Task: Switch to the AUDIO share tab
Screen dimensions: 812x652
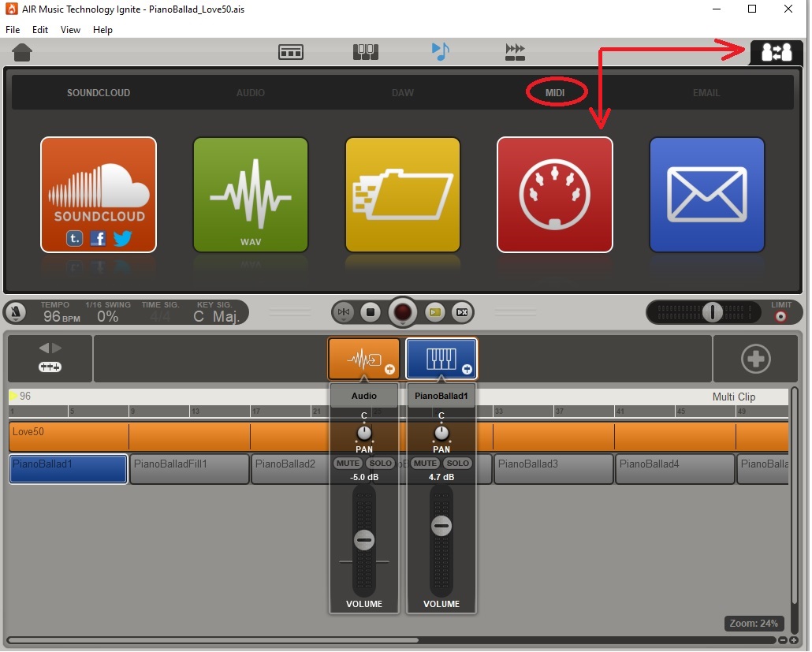Action: [x=251, y=93]
